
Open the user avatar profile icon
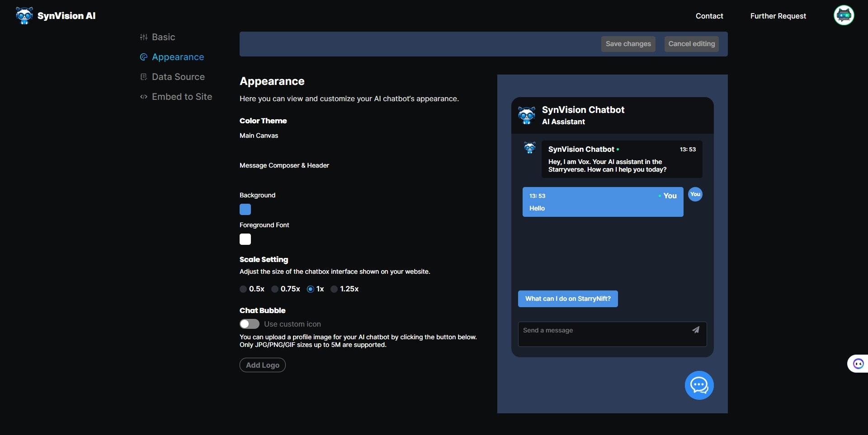(x=844, y=15)
